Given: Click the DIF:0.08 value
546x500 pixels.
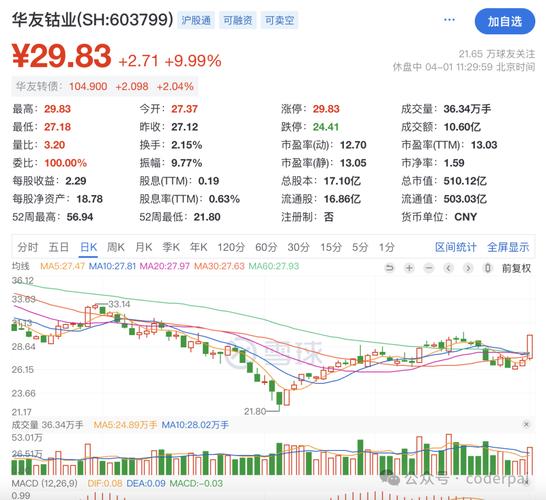Looking at the screenshot, I should pos(105,483).
